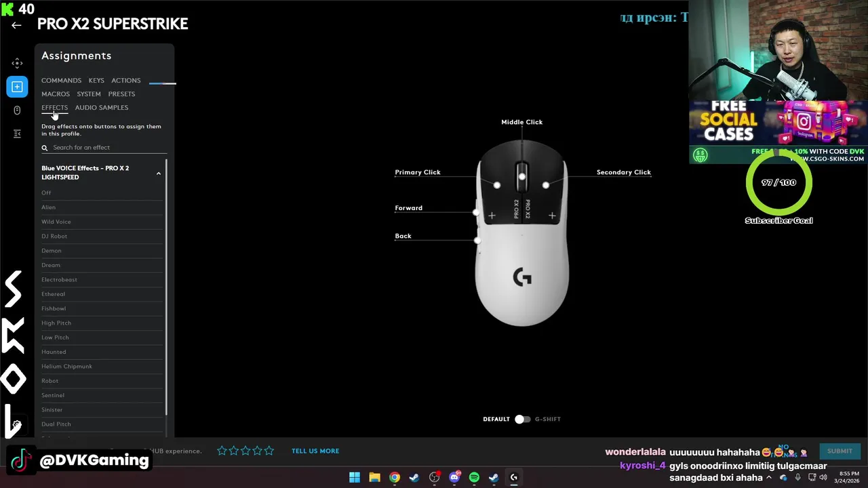Click the Back button label
868x488 pixels.
(x=403, y=236)
